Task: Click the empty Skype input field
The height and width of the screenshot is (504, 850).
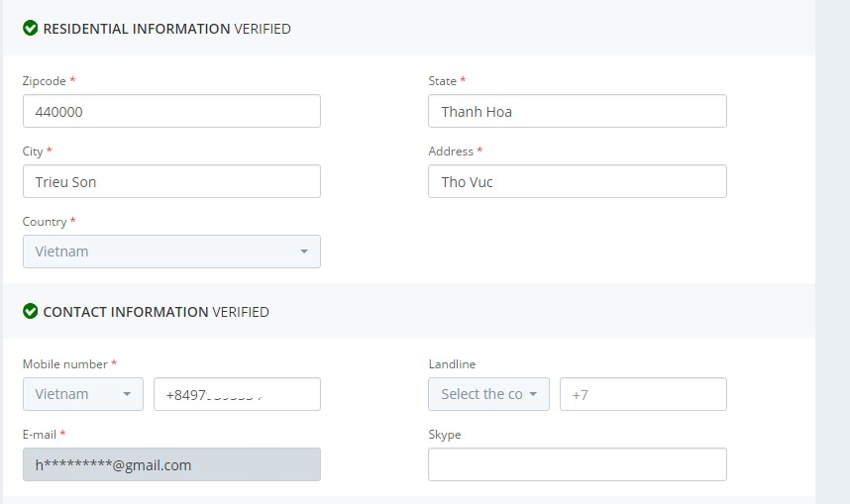Action: (577, 464)
